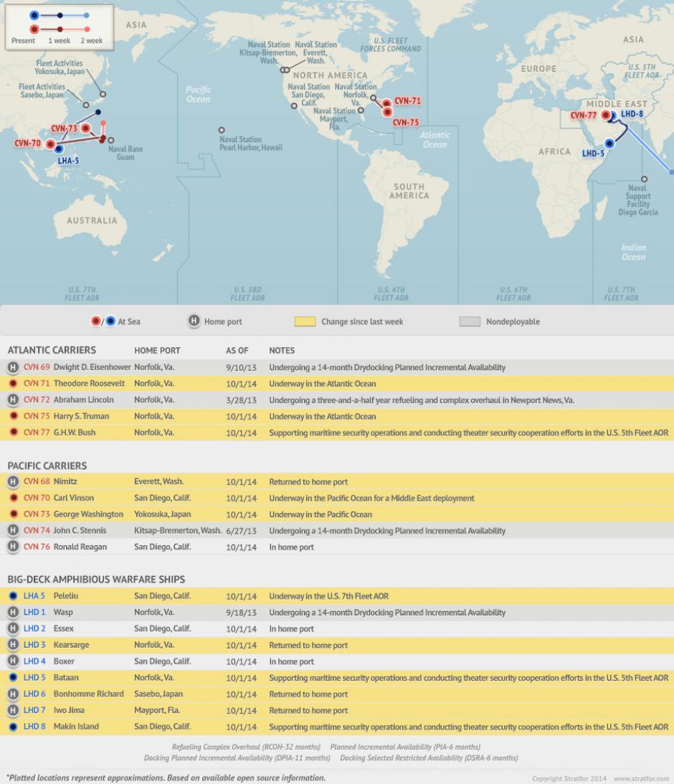Click blue dot beside LHA 5 Peleliu
Screen dimensions: 674x784
click(14, 596)
